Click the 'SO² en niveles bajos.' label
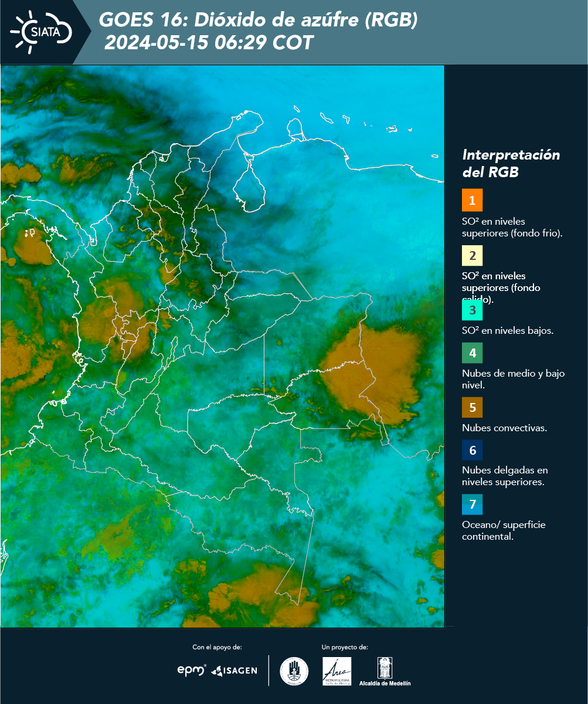This screenshot has height=704, width=588. 508,330
